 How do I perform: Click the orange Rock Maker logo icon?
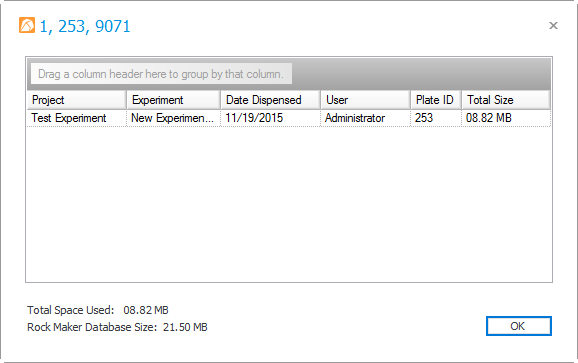(x=27, y=25)
